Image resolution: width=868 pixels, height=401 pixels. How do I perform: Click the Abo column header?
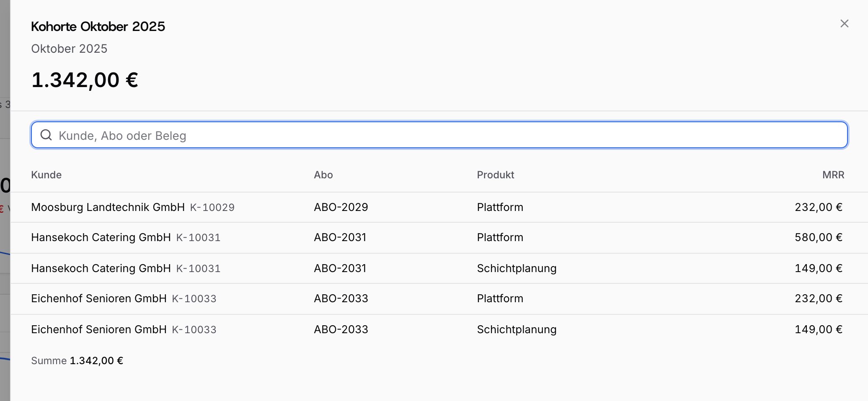[323, 175]
